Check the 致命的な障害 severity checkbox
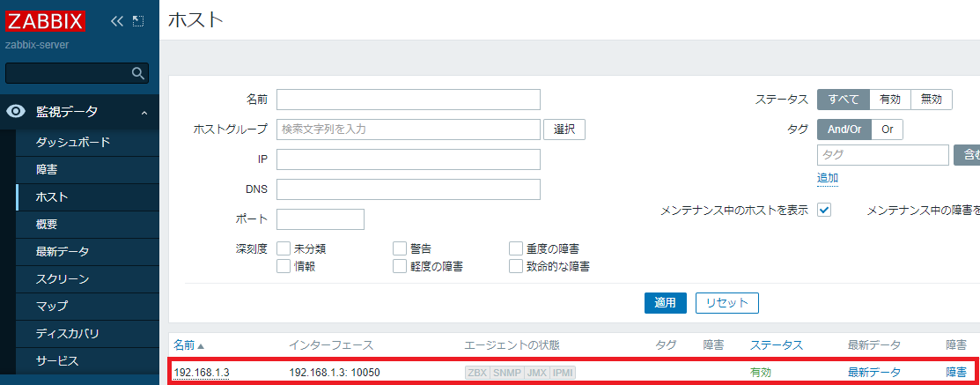The image size is (980, 385). [516, 266]
